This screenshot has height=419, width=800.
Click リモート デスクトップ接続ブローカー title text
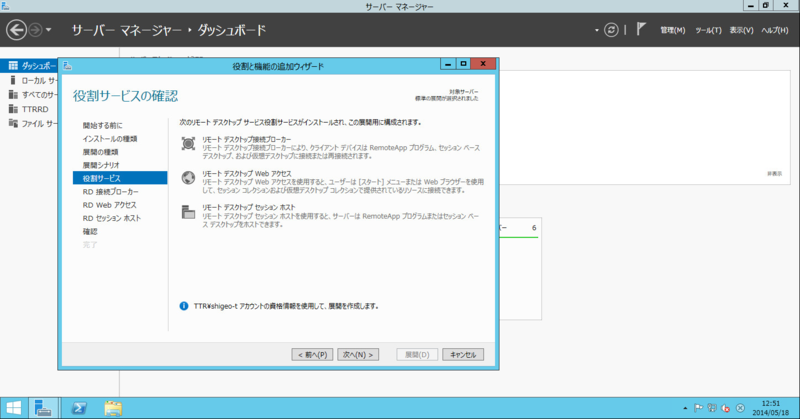tap(246, 139)
